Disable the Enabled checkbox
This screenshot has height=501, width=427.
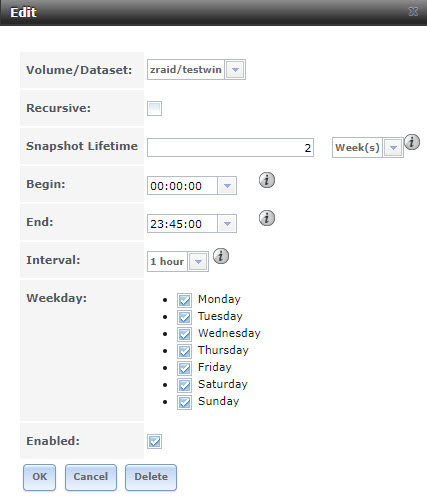[x=154, y=441]
